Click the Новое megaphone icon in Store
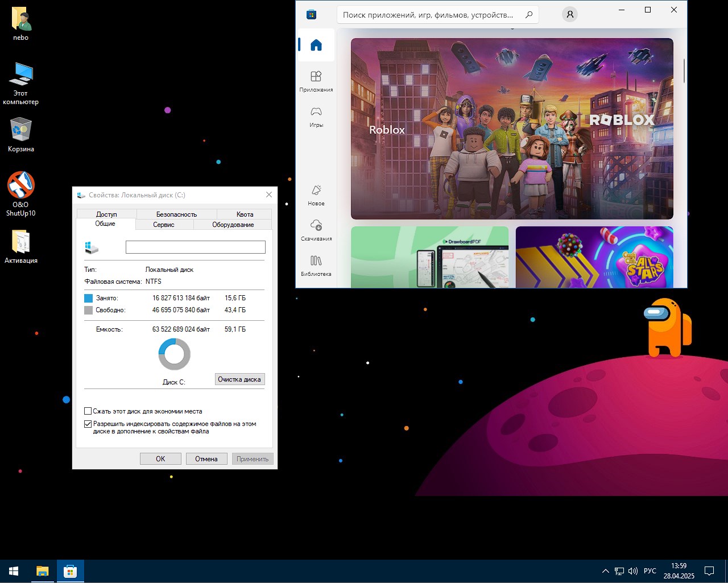Viewport: 728px width, 583px height. coord(315,190)
